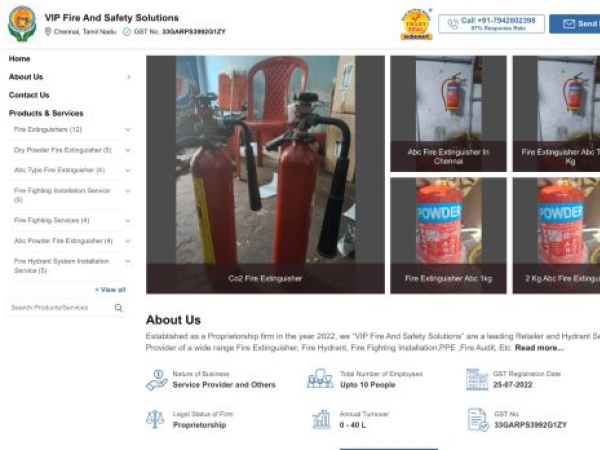
Task: Click the TrustSEAL IndiaMART badge
Action: point(416,24)
